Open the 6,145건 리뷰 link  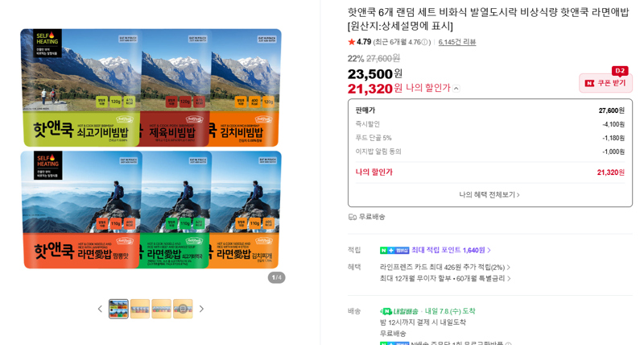(457, 42)
